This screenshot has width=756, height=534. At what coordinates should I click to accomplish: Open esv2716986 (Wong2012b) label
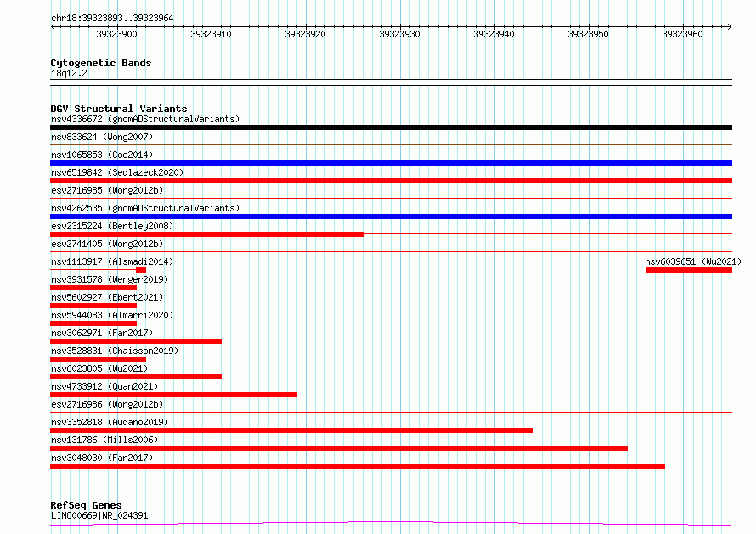coord(107,404)
